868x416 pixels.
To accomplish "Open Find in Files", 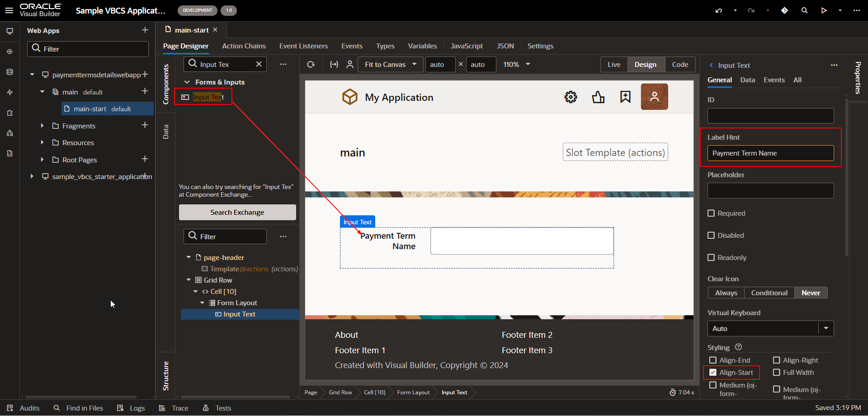I will point(78,408).
